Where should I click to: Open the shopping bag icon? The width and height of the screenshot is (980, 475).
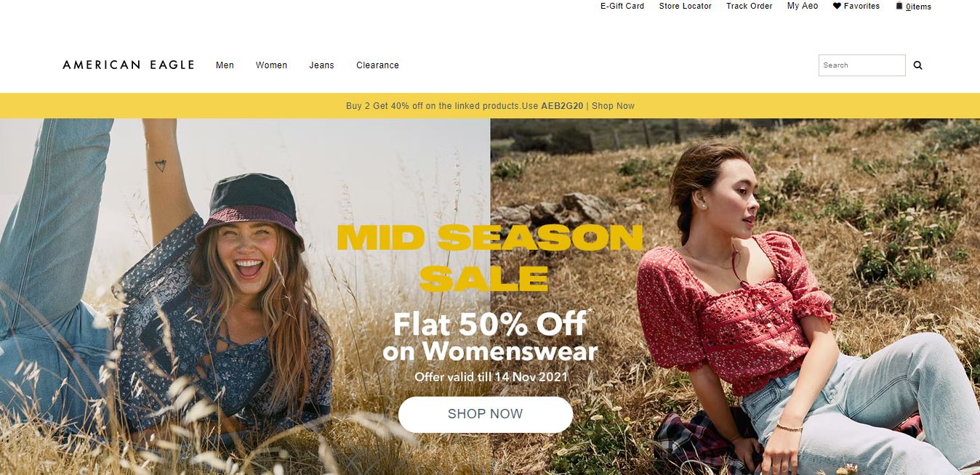899,6
